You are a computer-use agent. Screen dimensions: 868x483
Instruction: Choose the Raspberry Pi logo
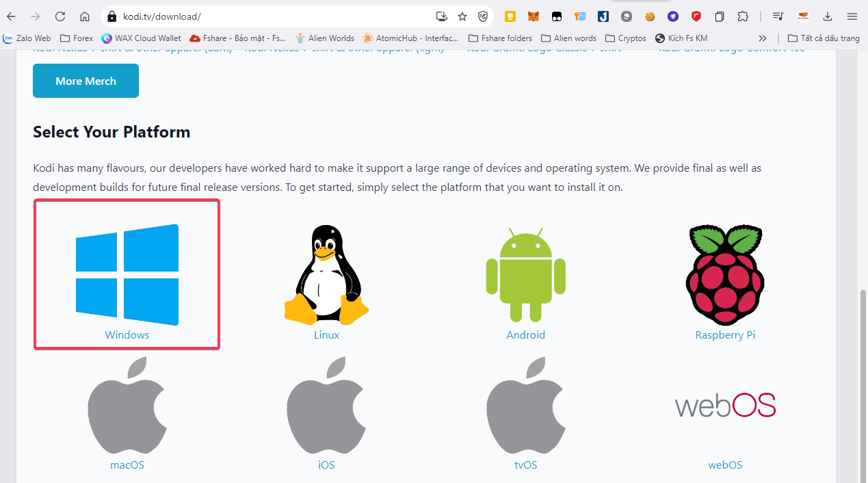click(725, 274)
